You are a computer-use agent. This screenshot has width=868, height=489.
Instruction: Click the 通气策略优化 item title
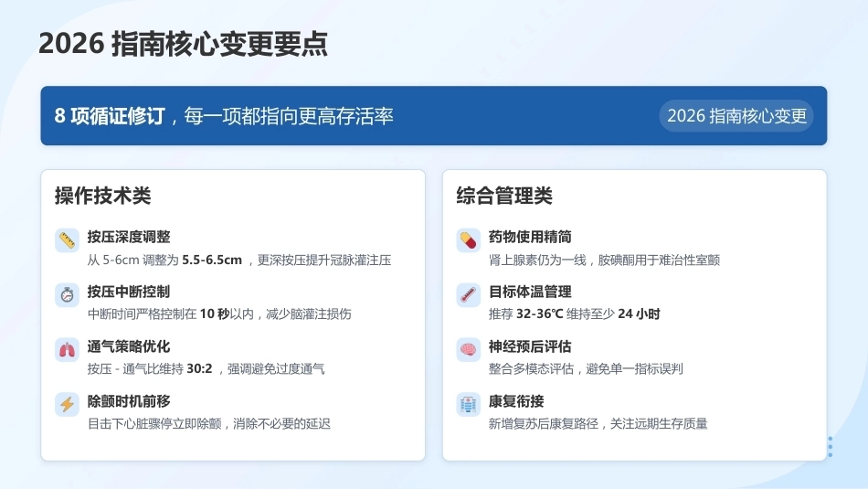pyautogui.click(x=129, y=346)
